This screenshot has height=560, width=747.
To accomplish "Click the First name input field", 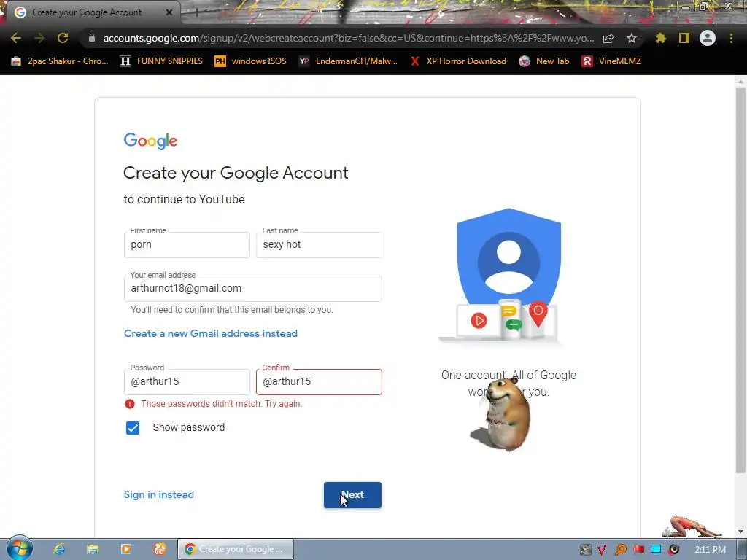I will 187,245.
